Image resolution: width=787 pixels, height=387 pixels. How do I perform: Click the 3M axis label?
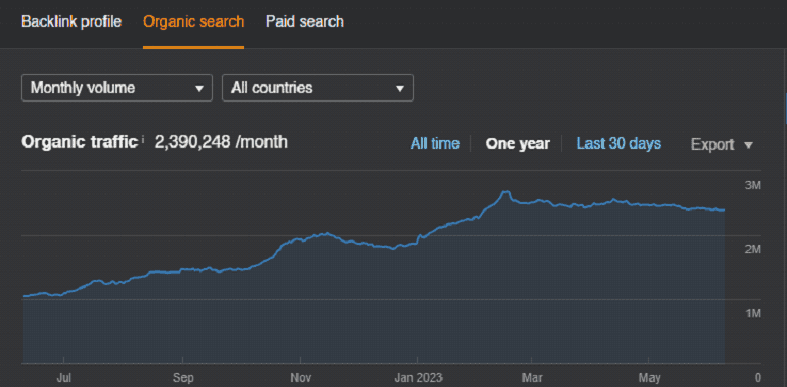click(752, 185)
